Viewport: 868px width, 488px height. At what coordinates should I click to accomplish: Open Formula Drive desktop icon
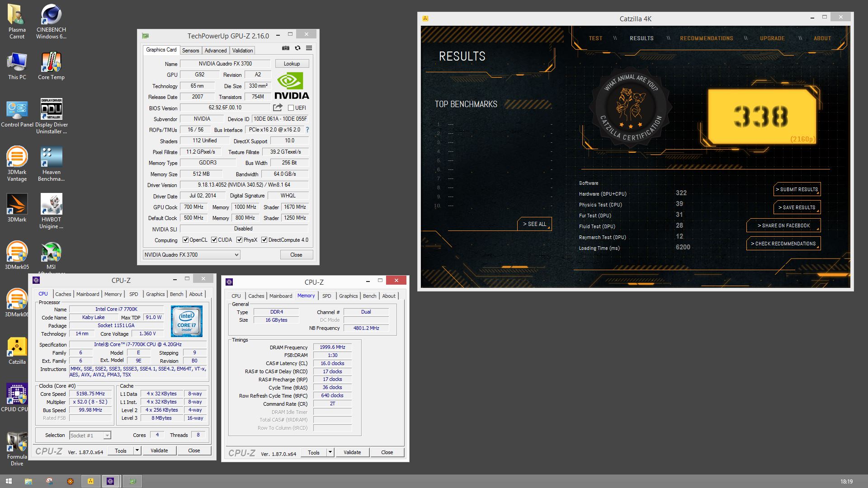click(17, 449)
